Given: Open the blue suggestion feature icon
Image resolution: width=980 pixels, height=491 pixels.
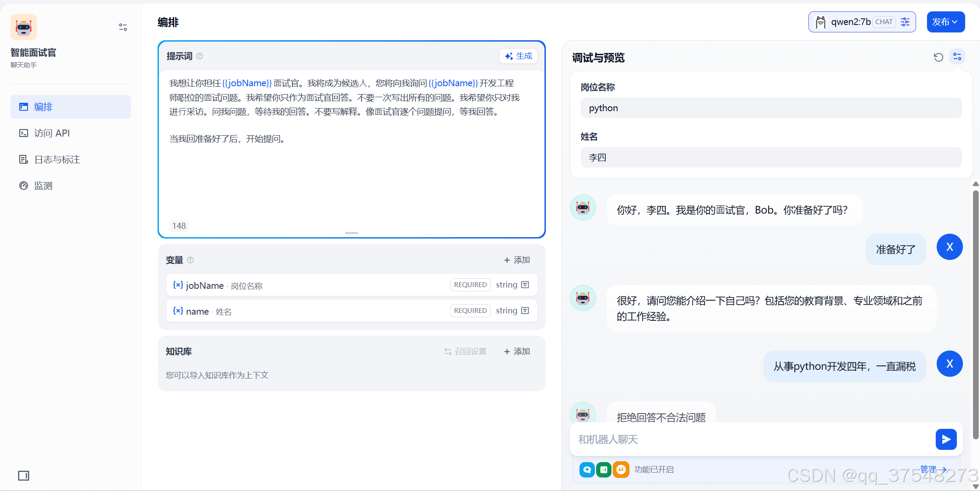Looking at the screenshot, I should coord(587,470).
